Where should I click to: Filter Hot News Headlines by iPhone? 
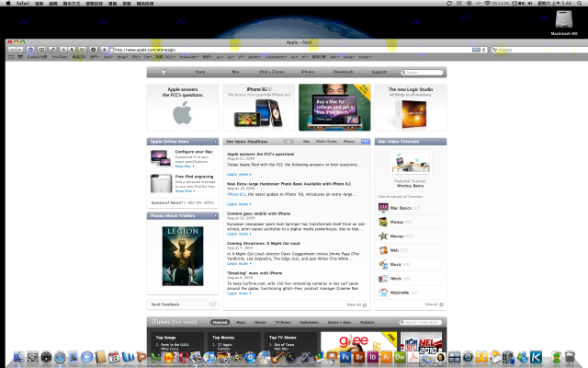pyautogui.click(x=349, y=142)
